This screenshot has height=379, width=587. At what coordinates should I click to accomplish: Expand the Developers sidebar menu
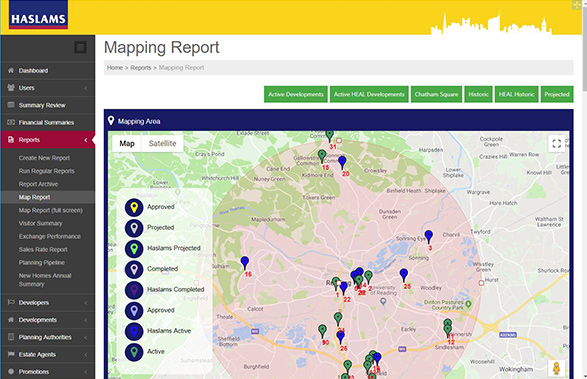[48, 303]
